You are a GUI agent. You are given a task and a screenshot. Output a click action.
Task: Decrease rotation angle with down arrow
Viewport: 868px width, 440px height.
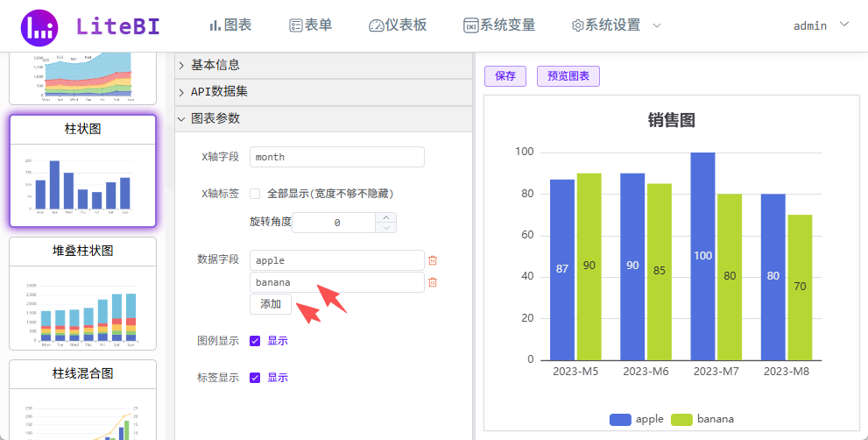(386, 228)
